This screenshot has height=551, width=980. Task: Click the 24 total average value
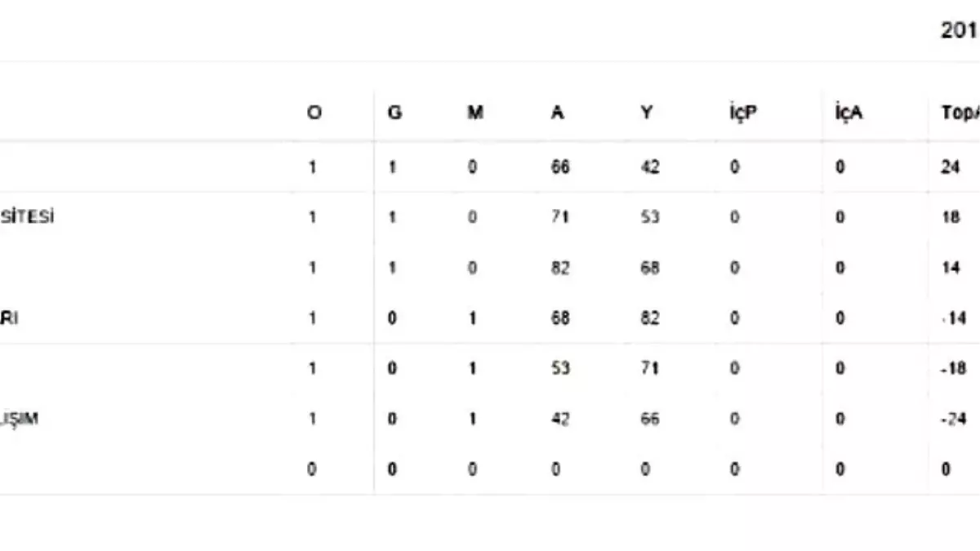951,167
